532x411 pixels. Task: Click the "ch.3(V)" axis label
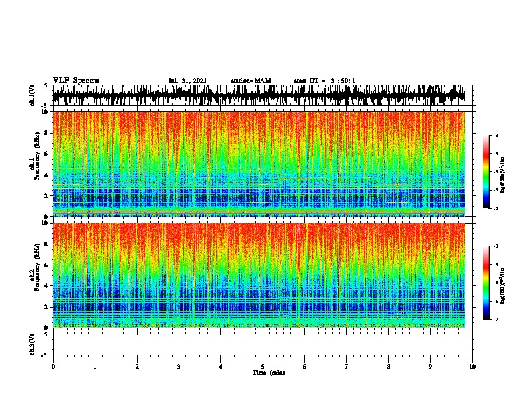pyautogui.click(x=32, y=345)
